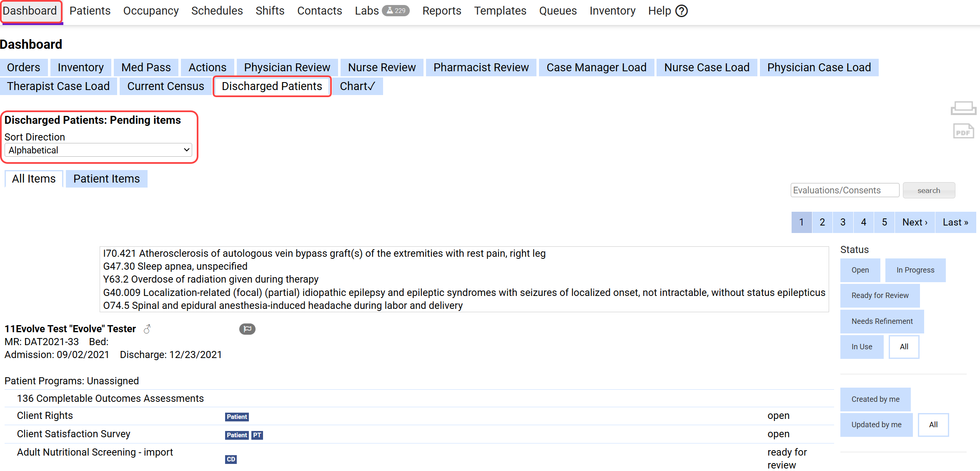
Task: Click the Labs flask badge 229
Action: point(396,11)
